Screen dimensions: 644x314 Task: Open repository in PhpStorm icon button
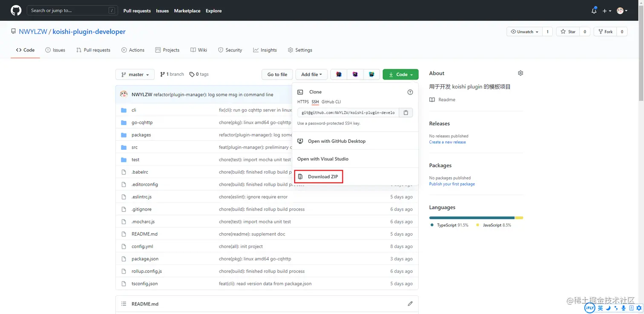coord(355,74)
